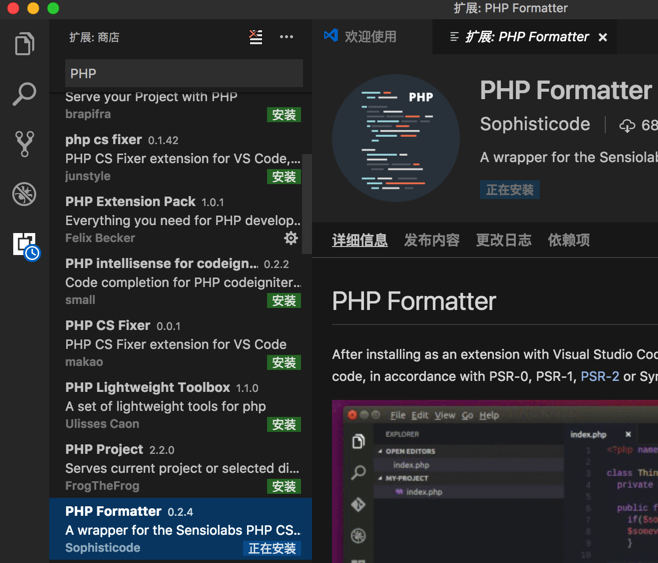The height and width of the screenshot is (563, 658).
Task: Click the README demo screenshot image
Action: 495,481
